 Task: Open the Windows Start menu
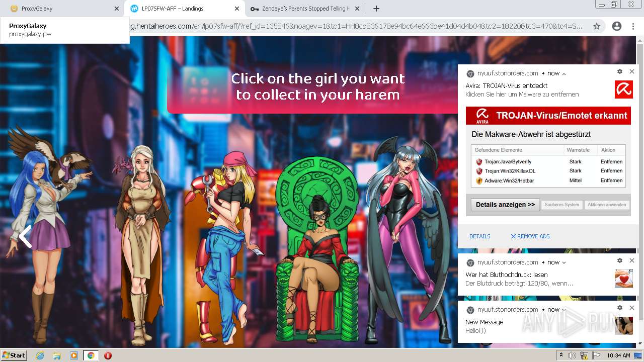click(x=14, y=355)
